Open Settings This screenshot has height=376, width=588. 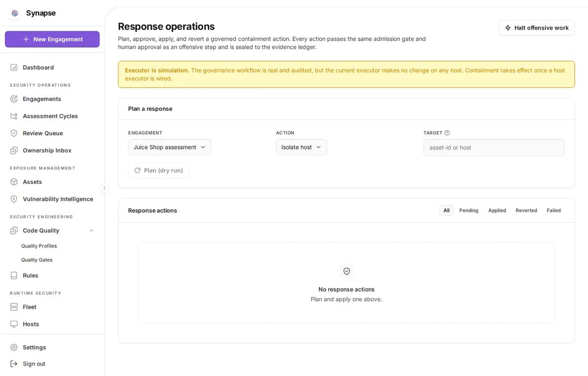[x=52, y=347]
